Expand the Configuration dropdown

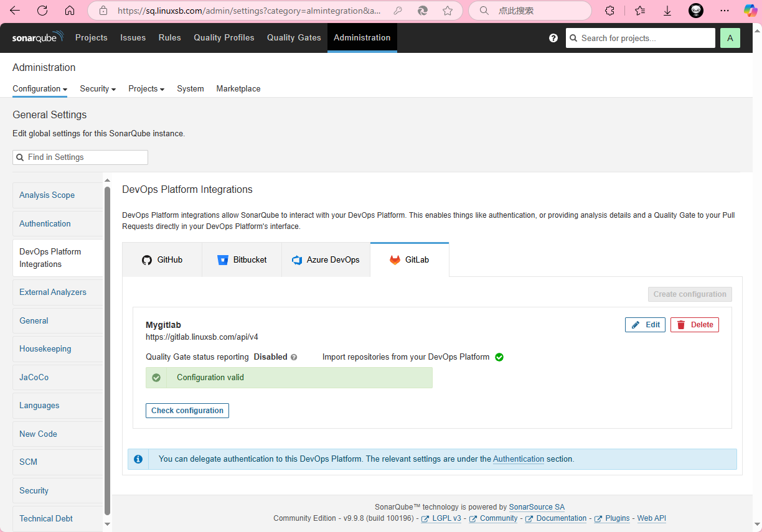pos(40,89)
